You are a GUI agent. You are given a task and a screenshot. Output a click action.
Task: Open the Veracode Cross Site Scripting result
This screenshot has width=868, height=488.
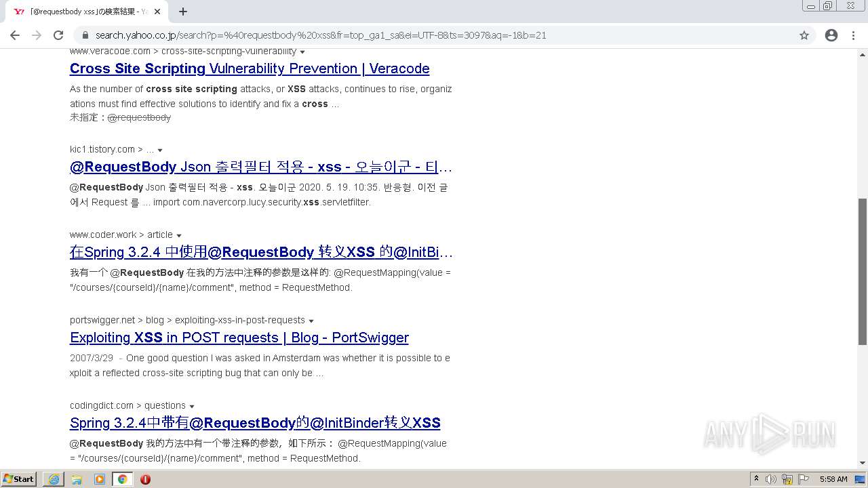[x=250, y=68]
